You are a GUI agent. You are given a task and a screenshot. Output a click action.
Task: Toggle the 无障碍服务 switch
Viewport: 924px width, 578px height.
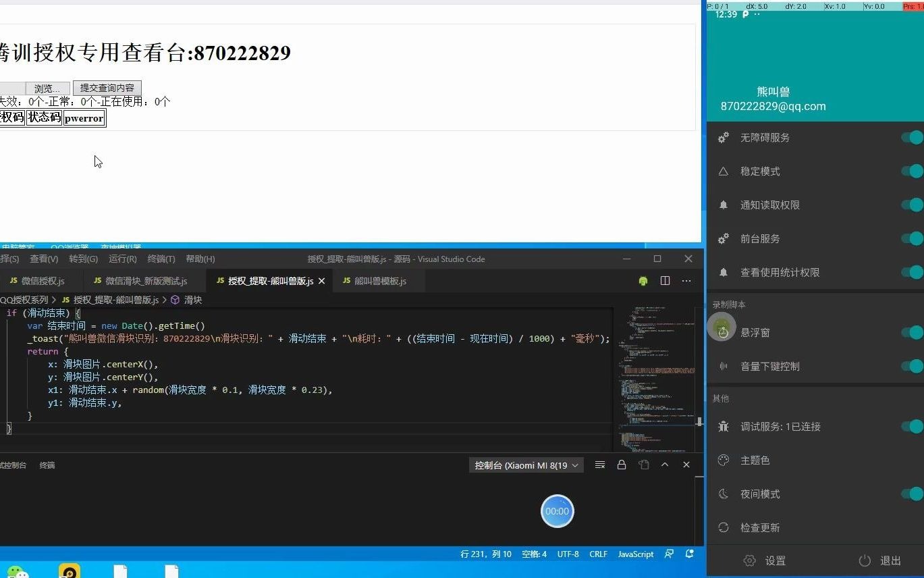point(912,138)
